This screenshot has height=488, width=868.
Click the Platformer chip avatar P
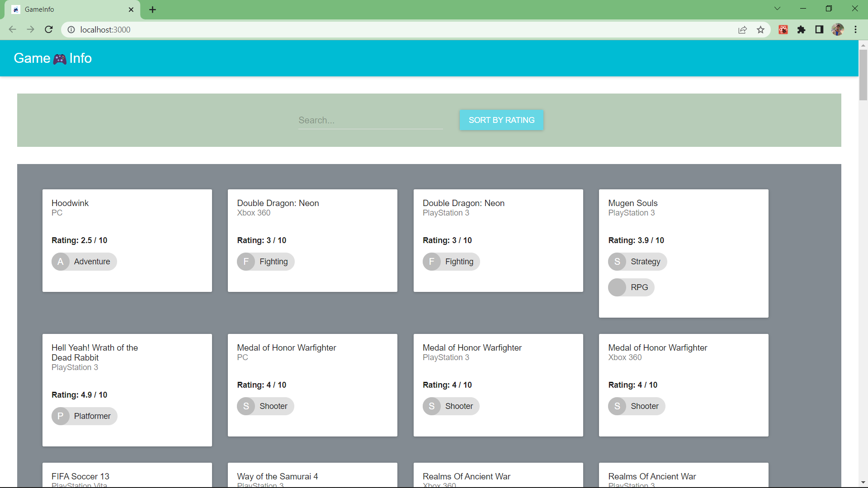tap(61, 416)
